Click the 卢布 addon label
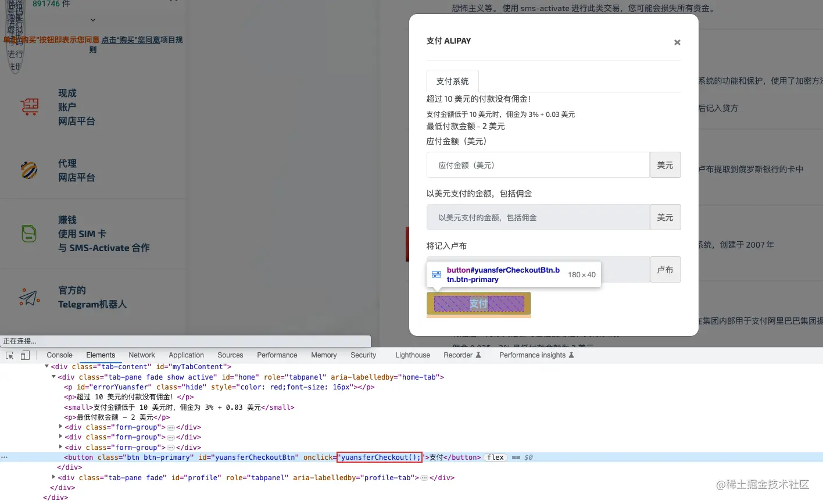The width and height of the screenshot is (823, 504). pyautogui.click(x=665, y=270)
